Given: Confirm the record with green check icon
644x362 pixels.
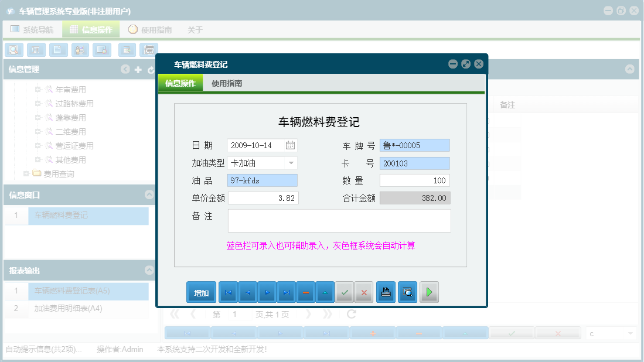Looking at the screenshot, I should click(345, 292).
